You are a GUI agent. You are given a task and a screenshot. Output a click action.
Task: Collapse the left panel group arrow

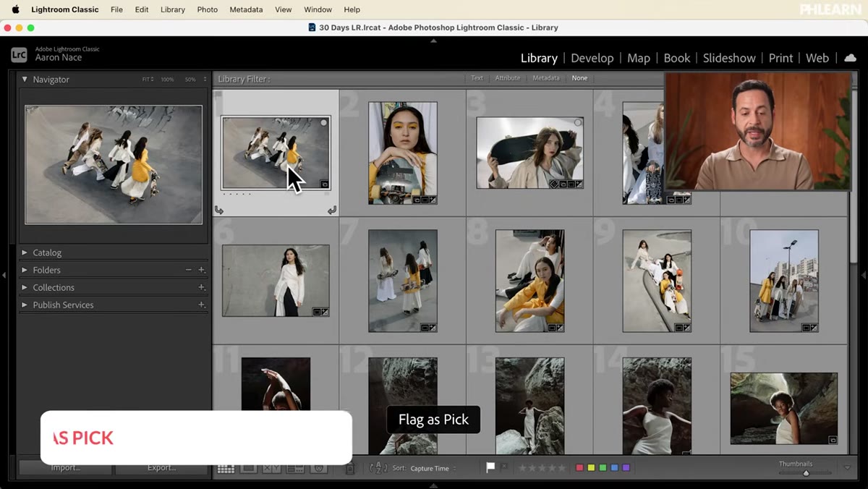click(x=4, y=275)
